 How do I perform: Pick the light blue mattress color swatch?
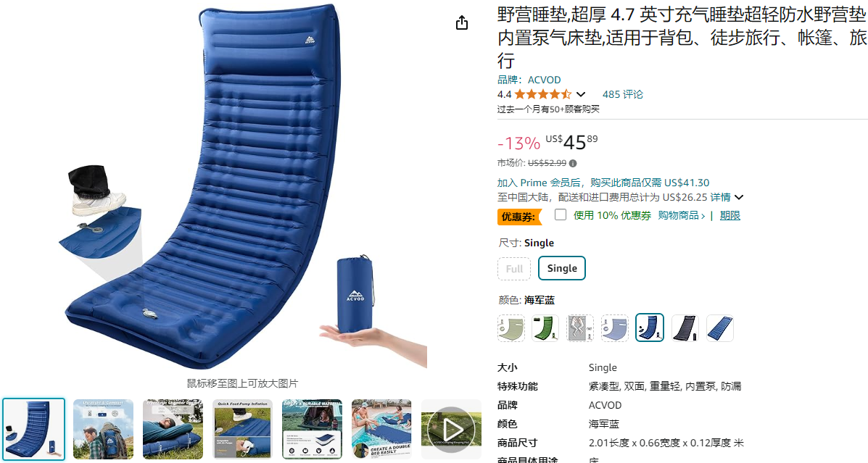(x=615, y=328)
